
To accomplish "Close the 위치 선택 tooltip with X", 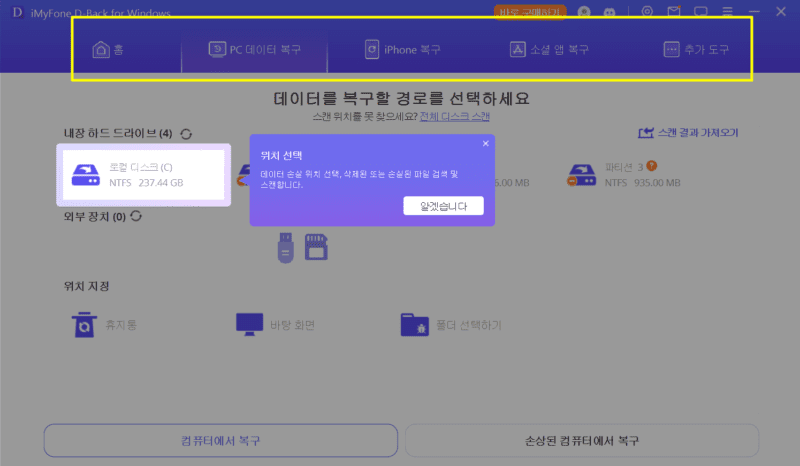I will 486,144.
